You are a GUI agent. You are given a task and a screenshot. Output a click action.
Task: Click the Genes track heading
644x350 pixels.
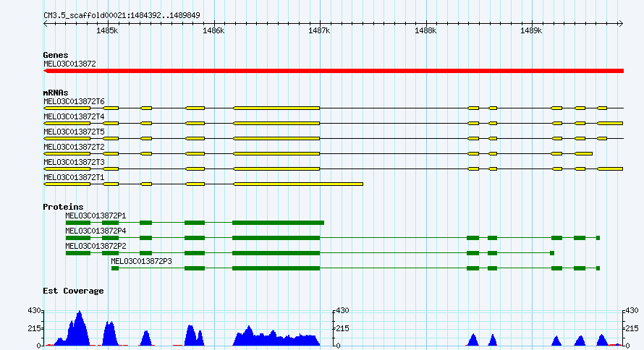tap(56, 54)
